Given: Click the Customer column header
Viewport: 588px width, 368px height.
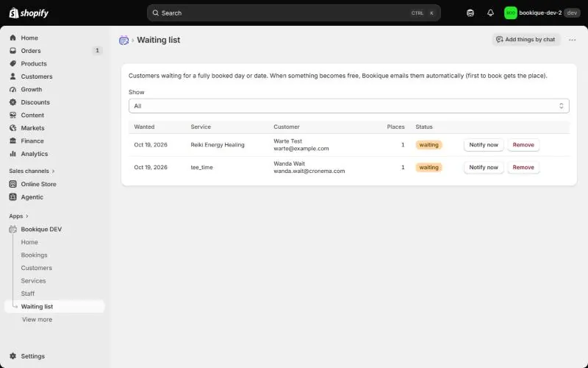Looking at the screenshot, I should coord(287,127).
